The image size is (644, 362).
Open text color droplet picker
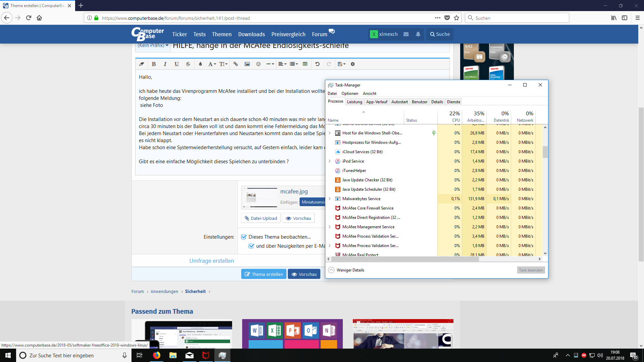tap(200, 64)
